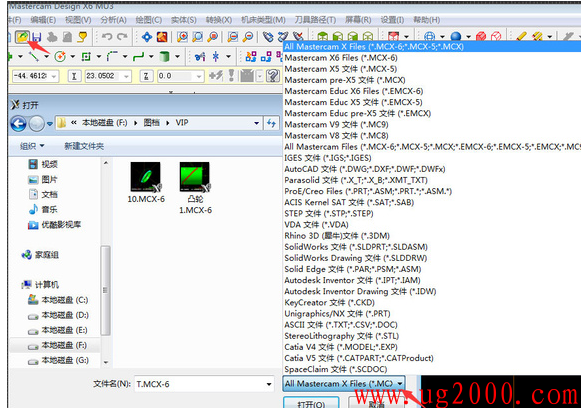This screenshot has width=581, height=408.
Task: Click the Open file toolbar icon
Action: tap(22, 37)
